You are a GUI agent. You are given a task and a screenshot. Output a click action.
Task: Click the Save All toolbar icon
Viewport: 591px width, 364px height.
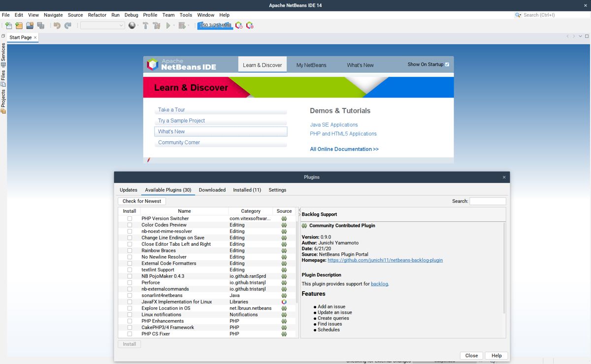coord(40,26)
